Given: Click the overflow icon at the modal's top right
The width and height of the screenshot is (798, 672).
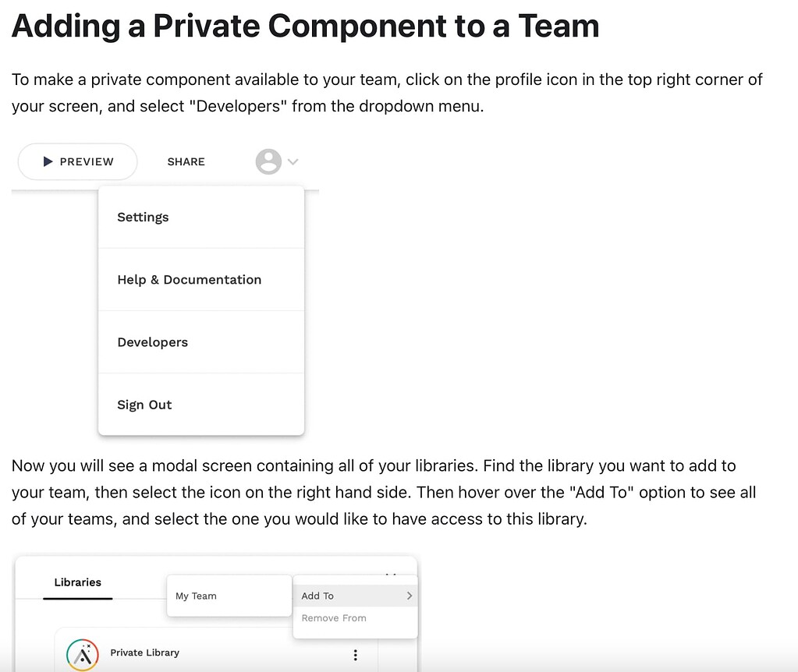Looking at the screenshot, I should 391,575.
